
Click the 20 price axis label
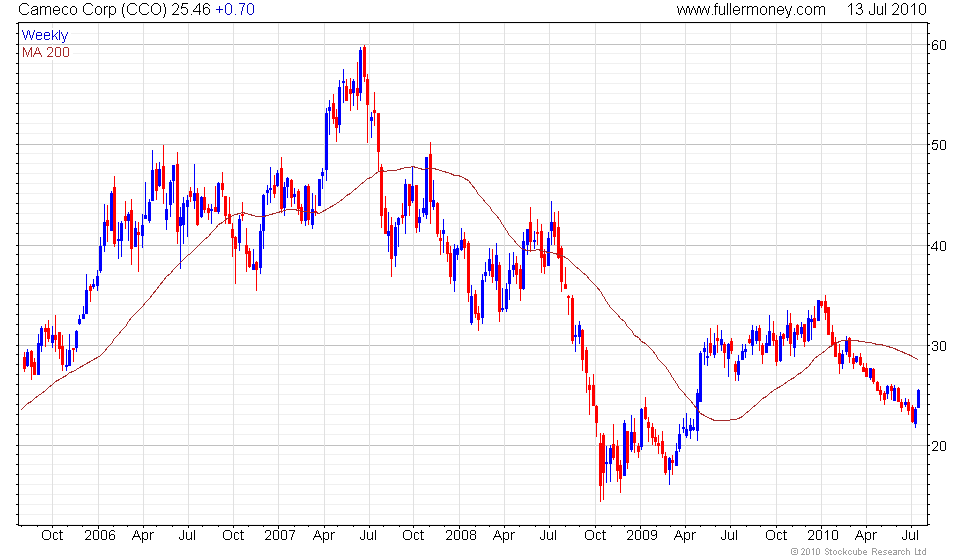click(x=939, y=446)
